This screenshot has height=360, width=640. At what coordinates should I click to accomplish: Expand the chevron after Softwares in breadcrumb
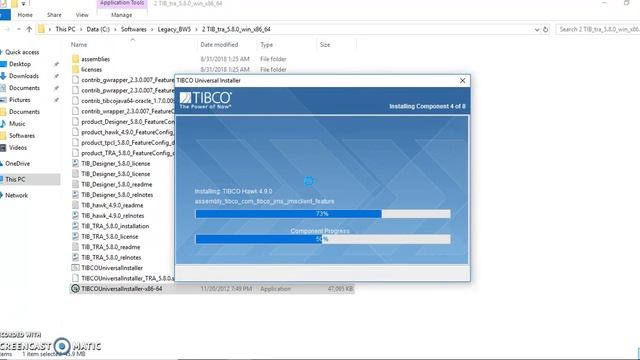coord(152,29)
